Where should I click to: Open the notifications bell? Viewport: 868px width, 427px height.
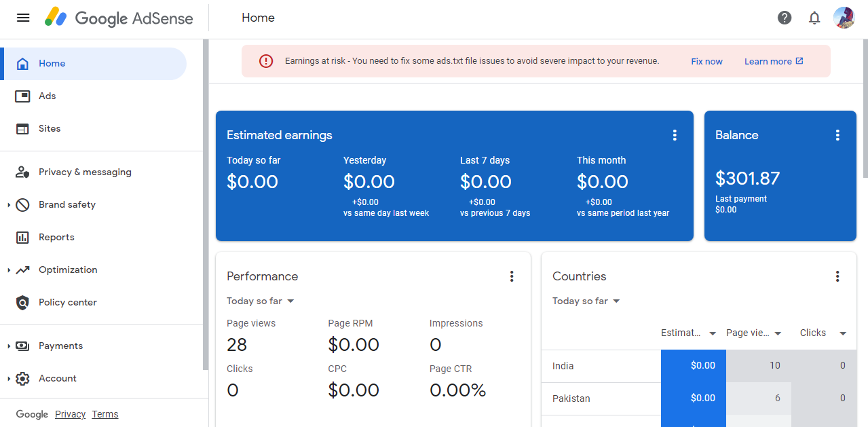[x=814, y=18]
